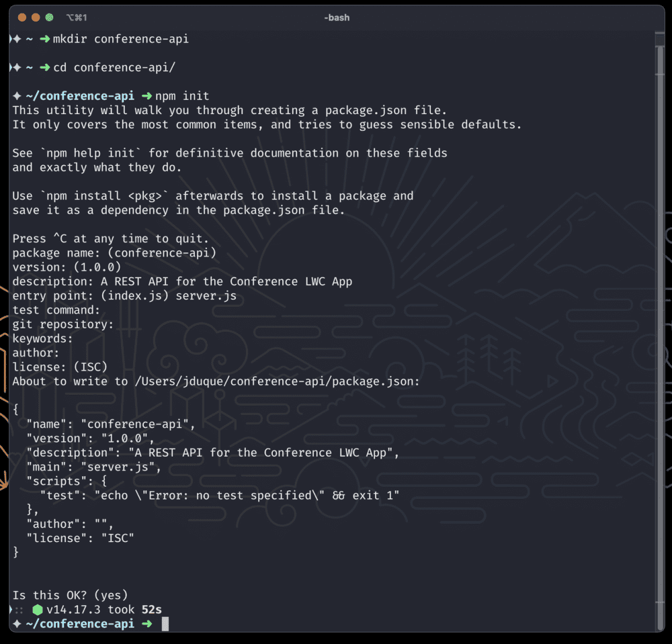This screenshot has width=672, height=644.
Task: Click the green arrow before mkdir command
Action: [x=45, y=39]
